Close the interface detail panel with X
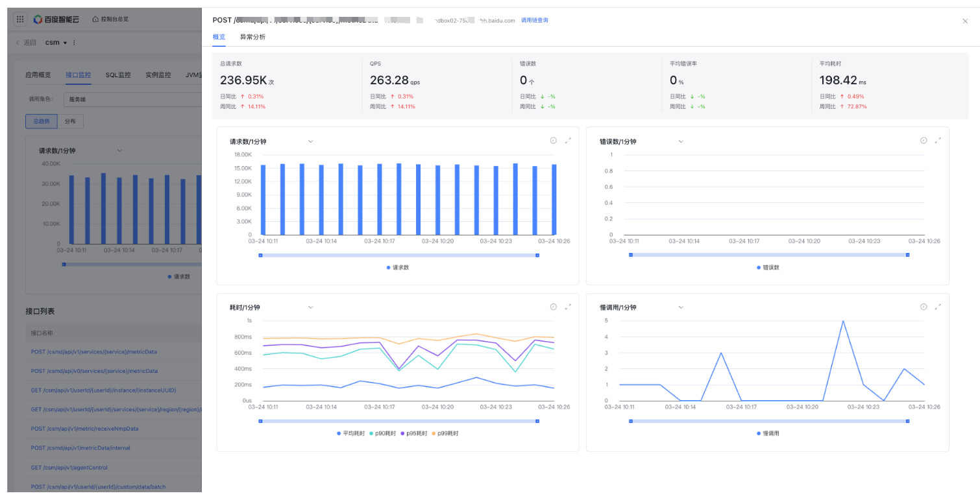980x500 pixels. click(x=965, y=21)
